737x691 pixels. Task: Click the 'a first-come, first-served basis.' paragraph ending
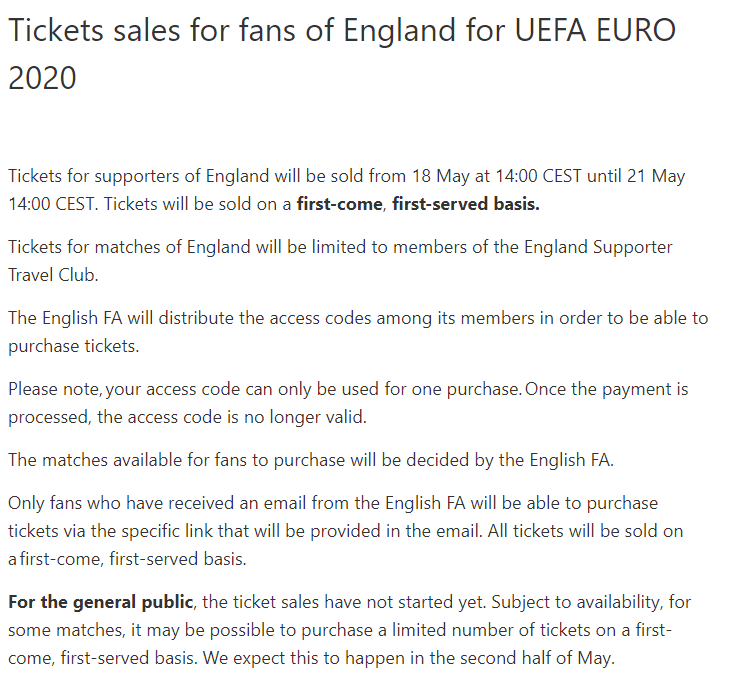click(127, 559)
